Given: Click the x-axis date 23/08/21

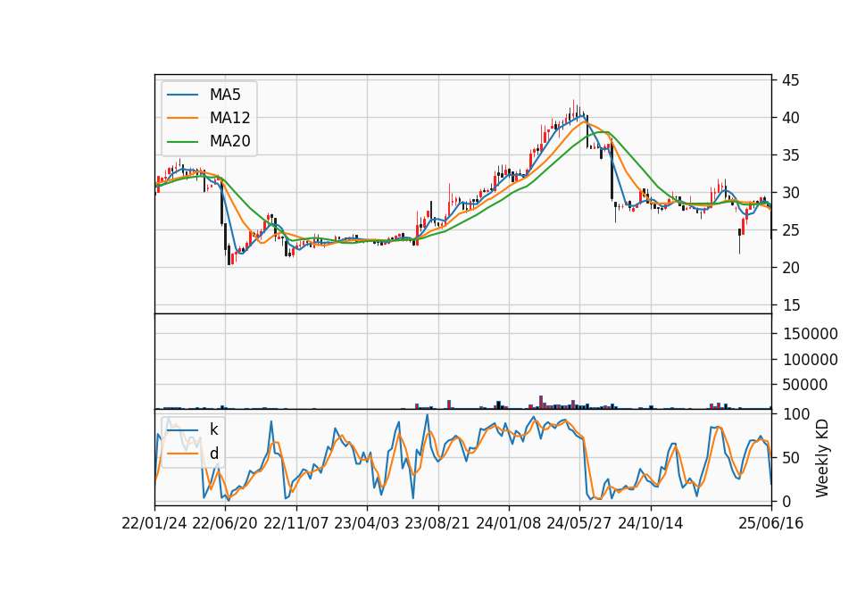Looking at the screenshot, I should pos(437,523).
